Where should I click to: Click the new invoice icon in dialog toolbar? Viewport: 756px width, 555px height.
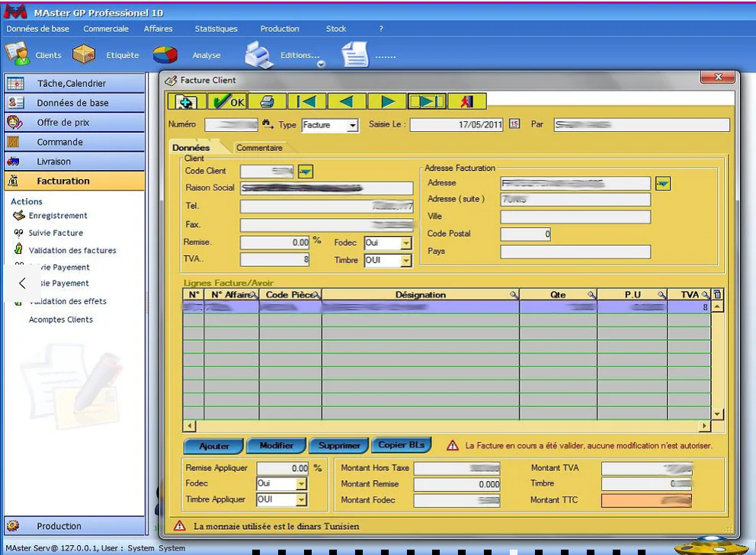tap(187, 101)
